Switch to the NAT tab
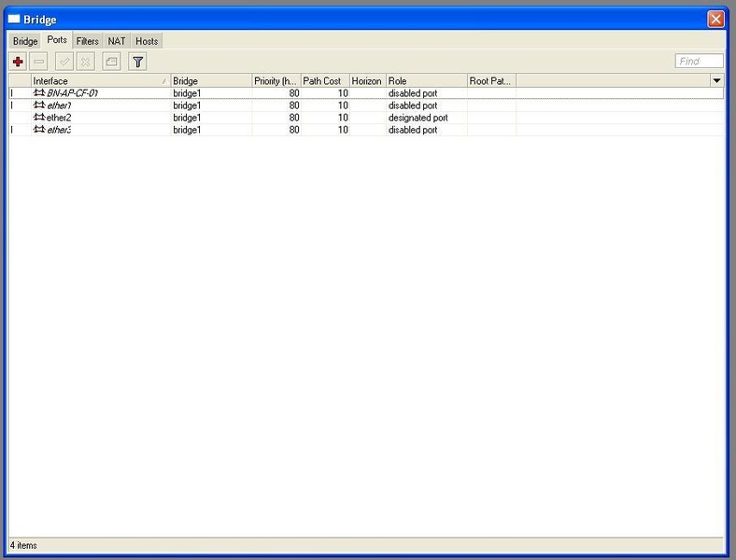The width and height of the screenshot is (736, 560). point(117,41)
